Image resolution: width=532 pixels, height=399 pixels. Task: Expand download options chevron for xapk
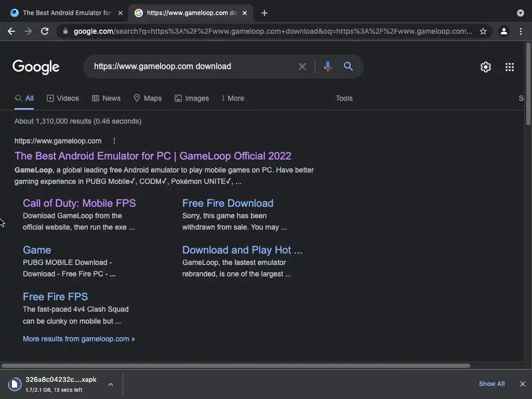click(x=111, y=384)
